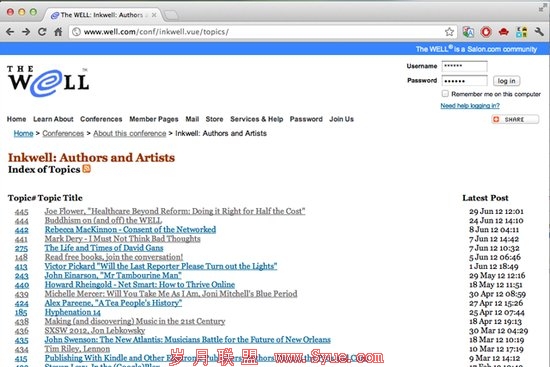Click the Username input field
Image resolution: width=550 pixels, height=367 pixels.
point(464,66)
